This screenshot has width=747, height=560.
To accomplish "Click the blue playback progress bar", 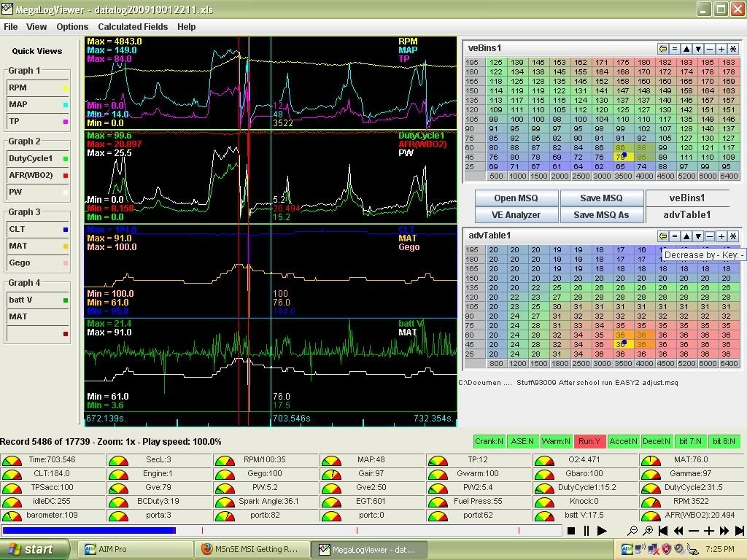I will click(89, 530).
